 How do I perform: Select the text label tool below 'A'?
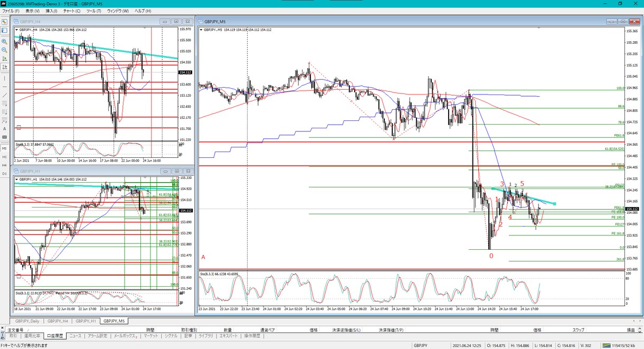click(x=4, y=137)
